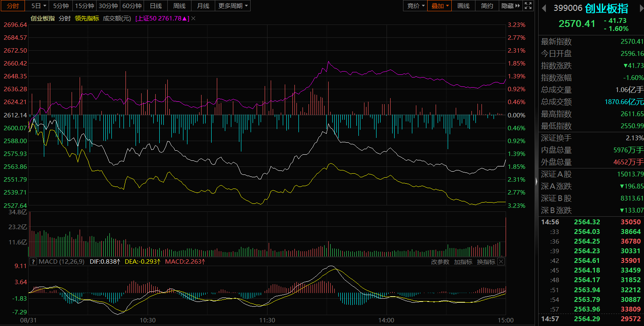Switch to the 月线 monthly chart tab
This screenshot has height=326, width=644.
point(203,6)
